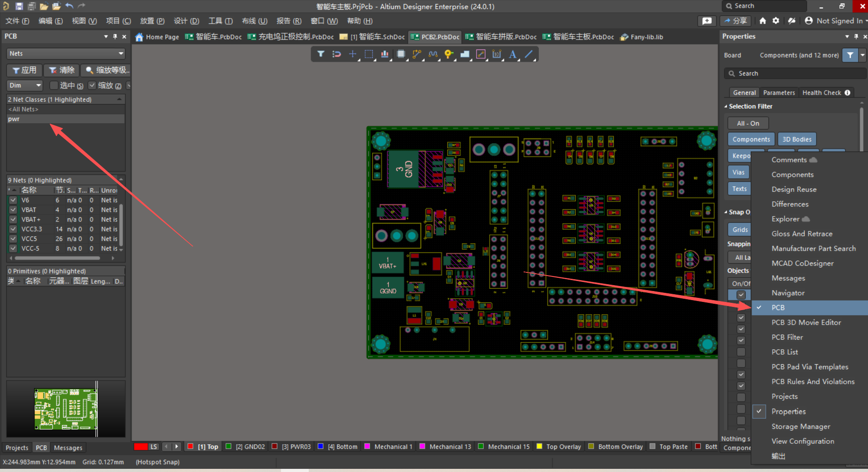This screenshot has width=868, height=472.
Task: Open the 布线 (U) menu
Action: pos(255,21)
